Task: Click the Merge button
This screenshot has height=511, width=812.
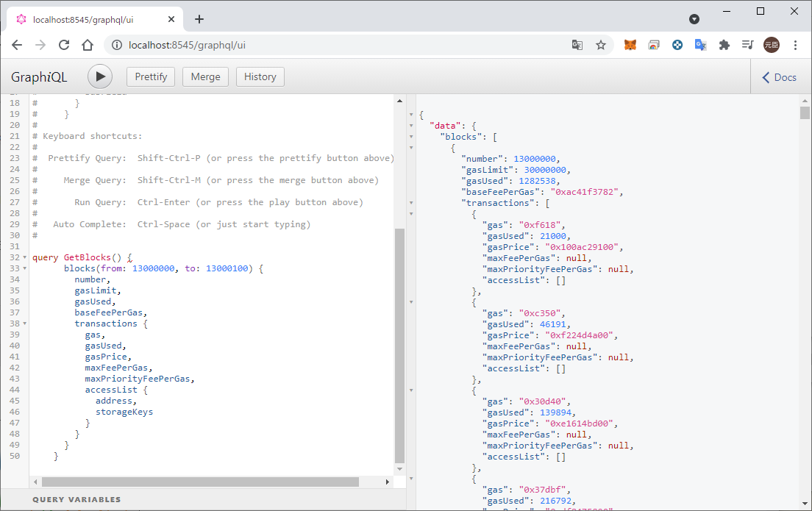Action: click(x=206, y=76)
